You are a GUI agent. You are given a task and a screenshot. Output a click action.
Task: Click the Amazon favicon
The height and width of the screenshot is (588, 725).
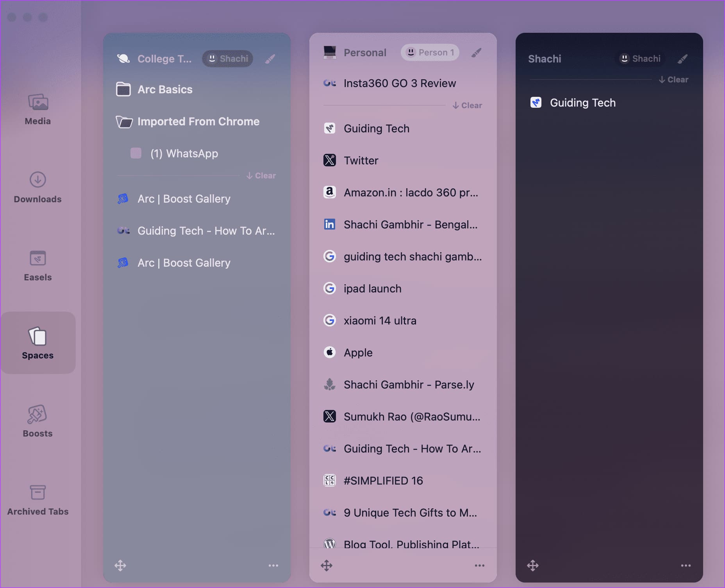330,192
